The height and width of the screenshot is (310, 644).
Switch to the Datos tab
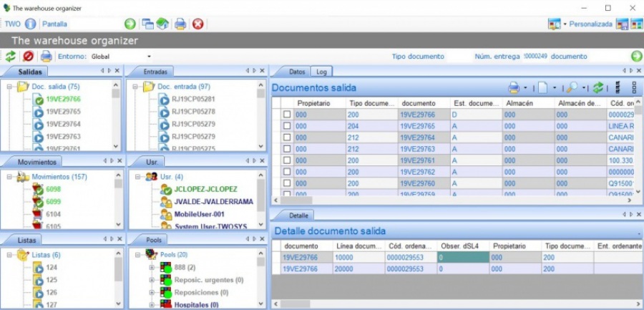298,72
